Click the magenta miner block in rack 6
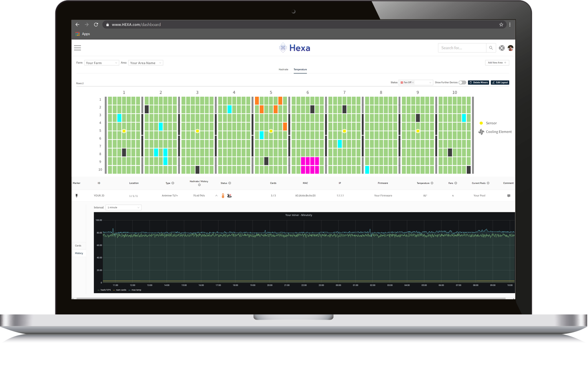Image resolution: width=588 pixels, height=379 pixels. point(310,165)
